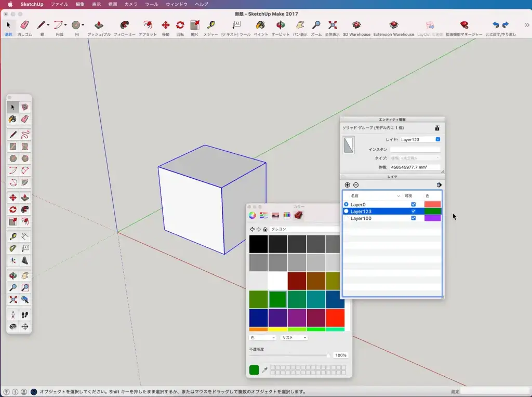Expand the 線 tool dropdown arrow
Viewport: 532px width, 397px height.
pos(48,25)
